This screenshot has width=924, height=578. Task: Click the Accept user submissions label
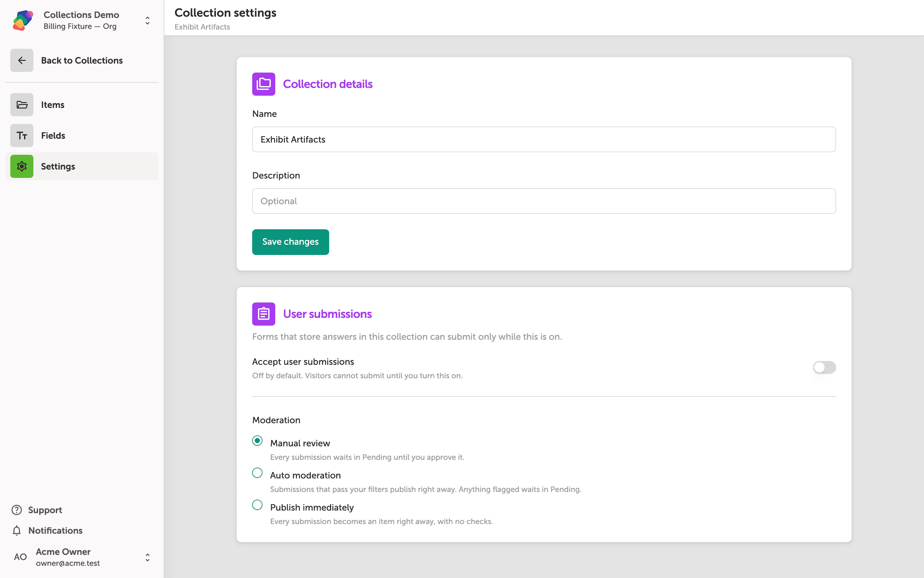click(303, 362)
